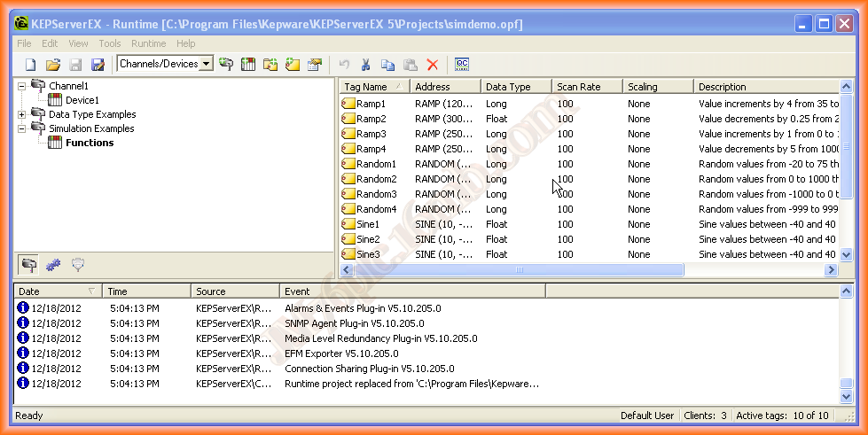
Task: Open the Tools menu
Action: click(x=110, y=43)
